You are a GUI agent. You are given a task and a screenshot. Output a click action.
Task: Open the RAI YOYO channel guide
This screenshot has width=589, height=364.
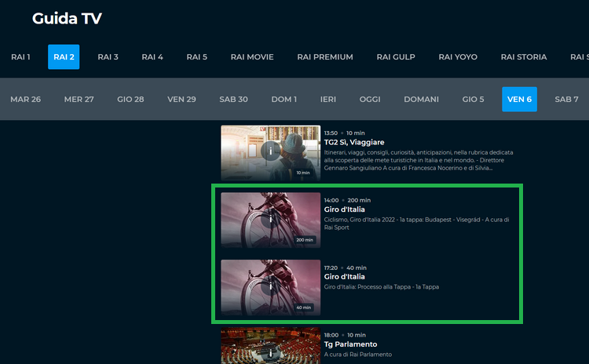(458, 57)
